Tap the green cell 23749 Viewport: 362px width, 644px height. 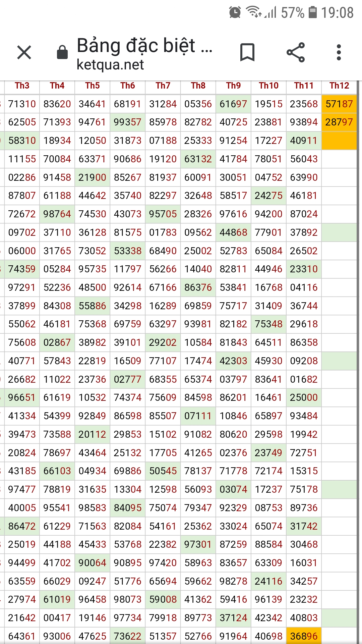268,453
